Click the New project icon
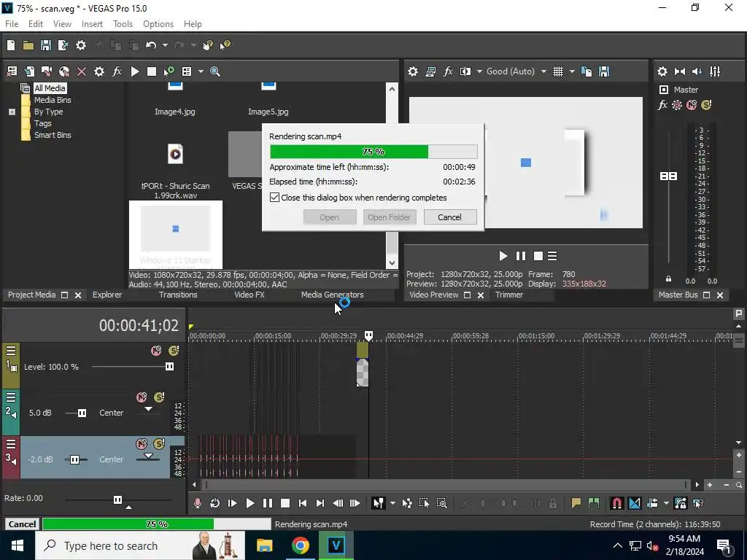747x560 pixels. (10, 45)
